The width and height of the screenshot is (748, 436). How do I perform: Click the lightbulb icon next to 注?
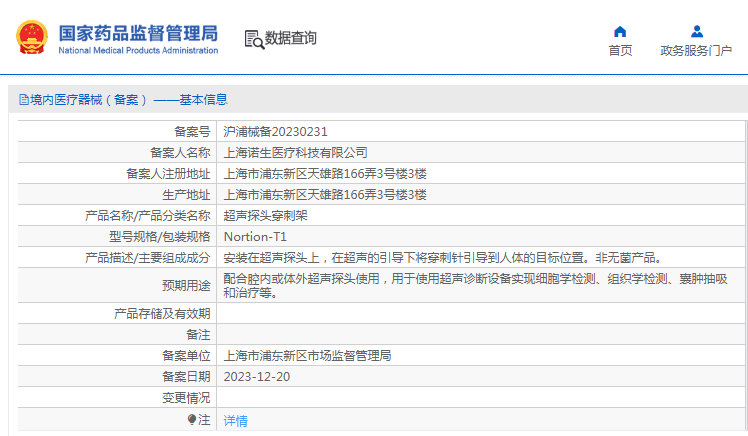click(x=191, y=419)
